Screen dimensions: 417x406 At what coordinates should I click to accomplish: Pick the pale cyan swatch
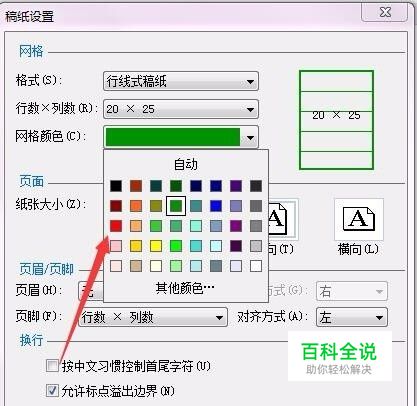click(216, 246)
